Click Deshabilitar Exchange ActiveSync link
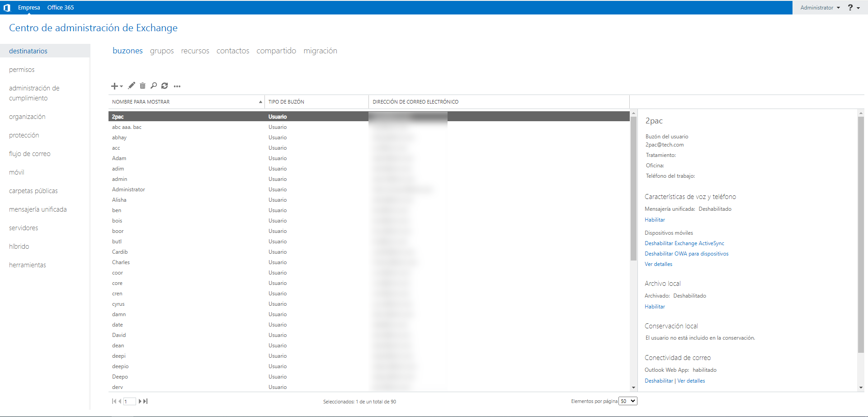 pos(684,243)
